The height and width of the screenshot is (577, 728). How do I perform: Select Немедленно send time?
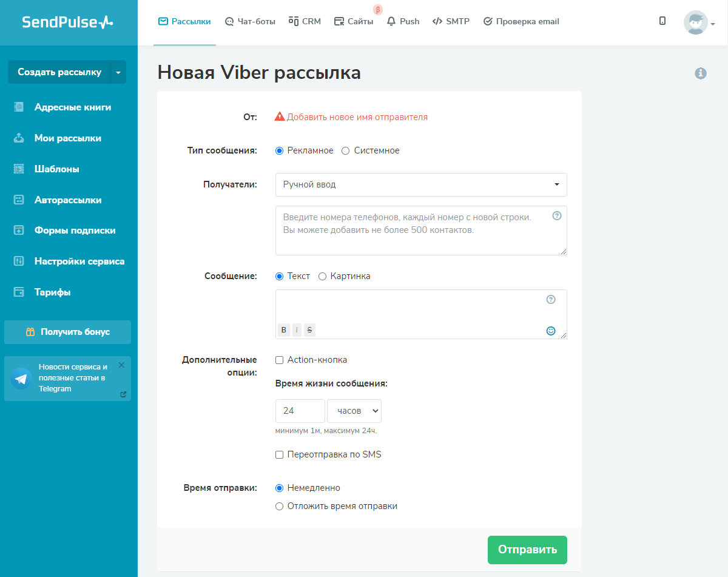(279, 488)
